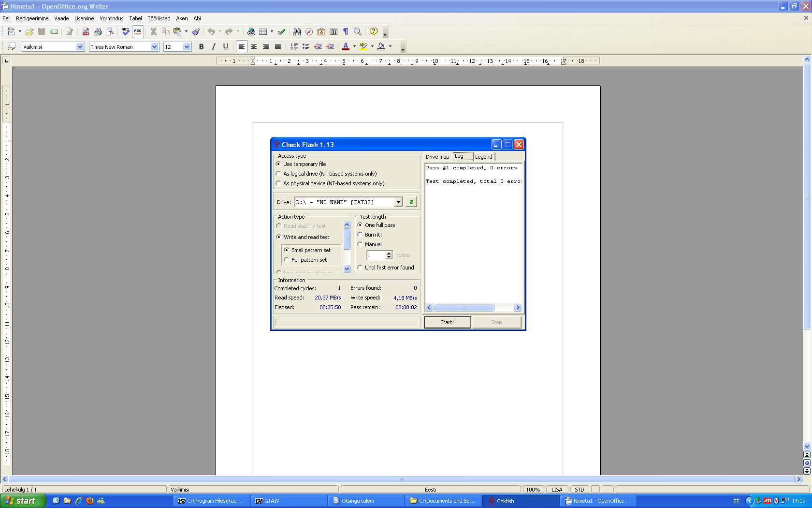Open the Fail menu
Screen dimensions: 812x508
tap(7, 18)
